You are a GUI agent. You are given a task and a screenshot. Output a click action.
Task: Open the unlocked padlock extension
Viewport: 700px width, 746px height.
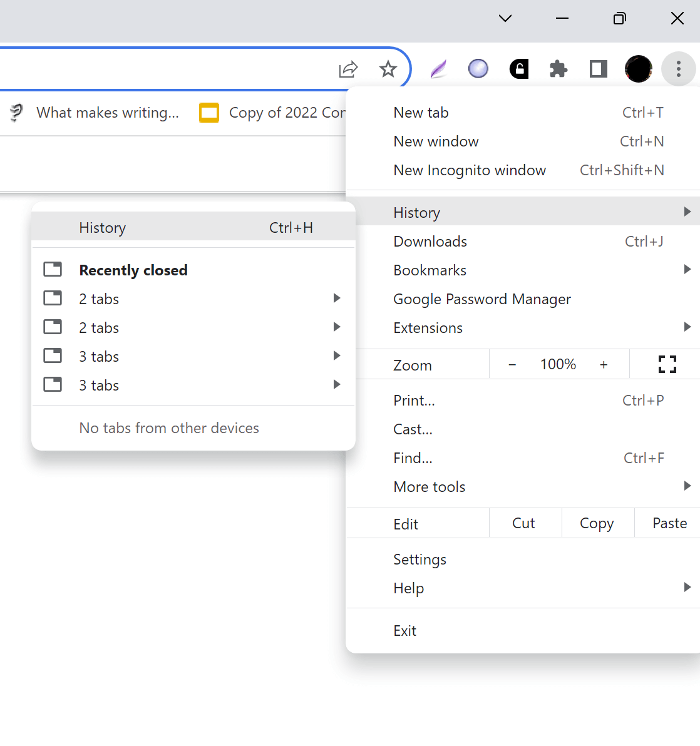[518, 69]
